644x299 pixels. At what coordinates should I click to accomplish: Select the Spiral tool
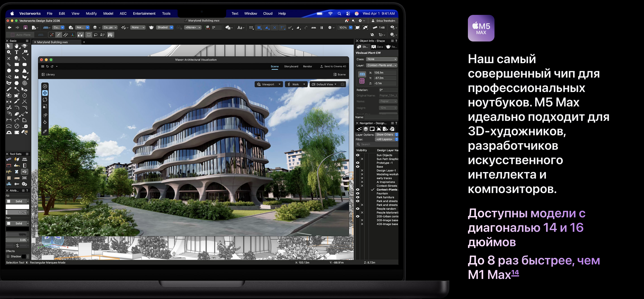tap(25, 83)
